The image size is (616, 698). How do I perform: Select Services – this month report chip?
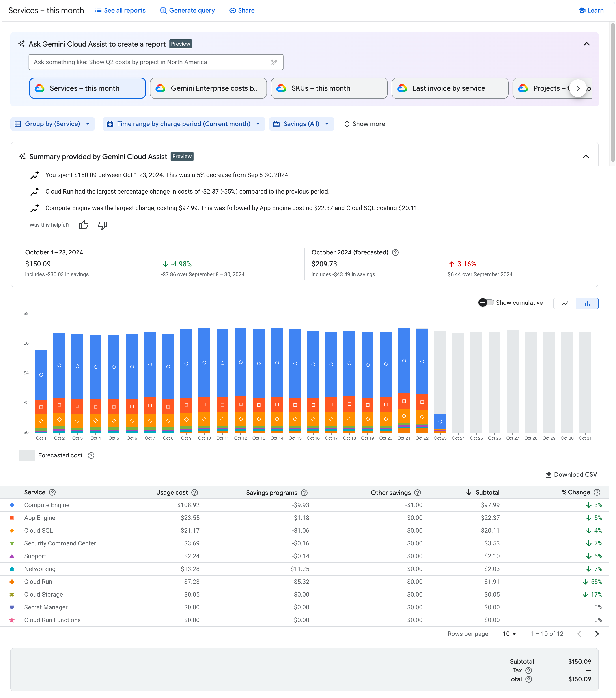[x=87, y=88]
